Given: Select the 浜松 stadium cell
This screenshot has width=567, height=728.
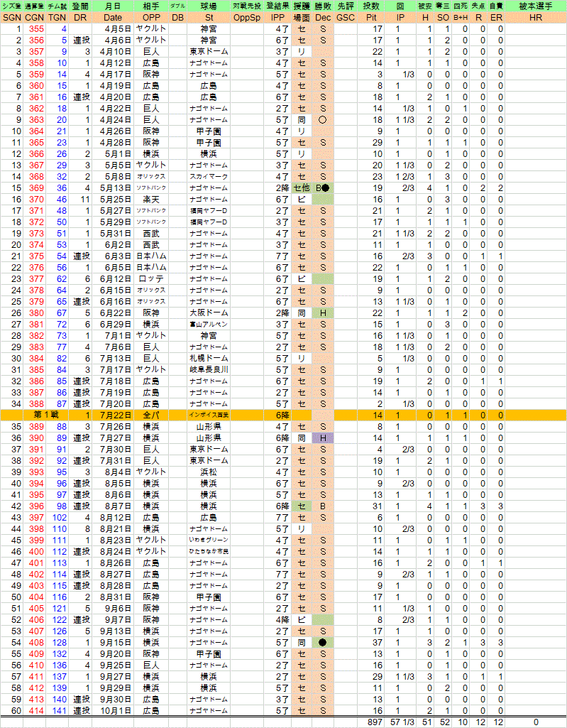Looking at the screenshot, I should (209, 472).
